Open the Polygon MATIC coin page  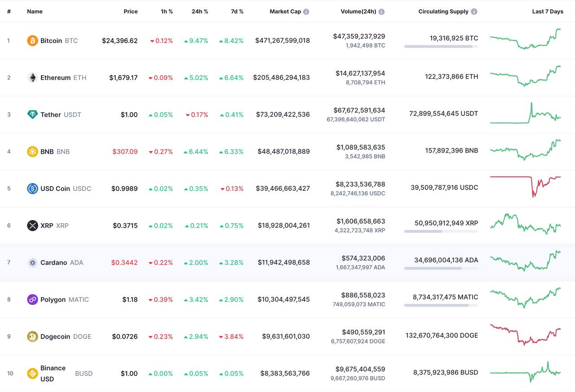[x=53, y=300]
